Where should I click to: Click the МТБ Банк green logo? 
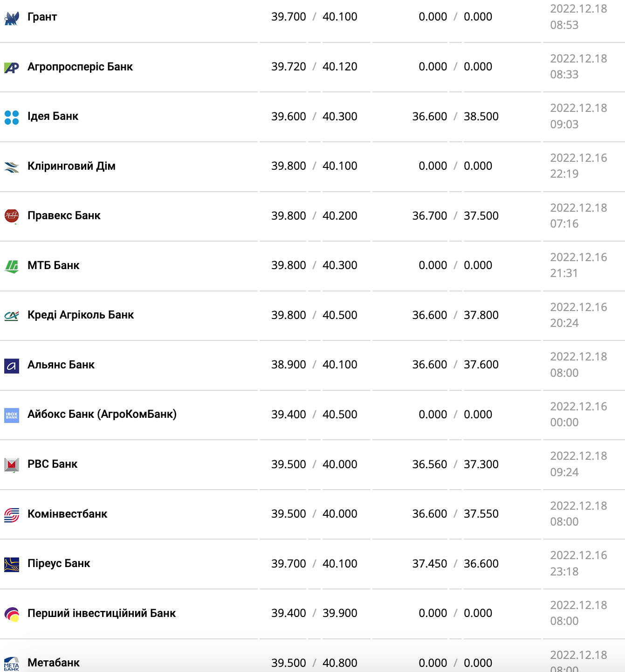pyautogui.click(x=12, y=266)
